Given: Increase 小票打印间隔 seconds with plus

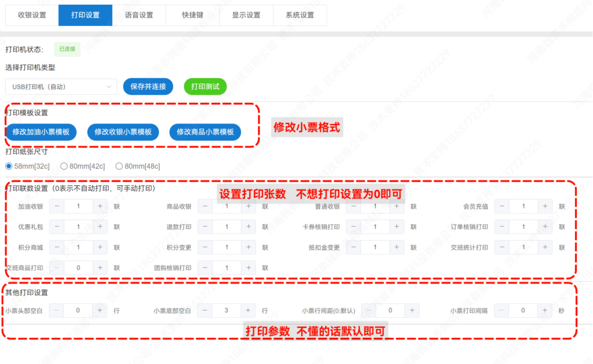Looking at the screenshot, I should [544, 310].
